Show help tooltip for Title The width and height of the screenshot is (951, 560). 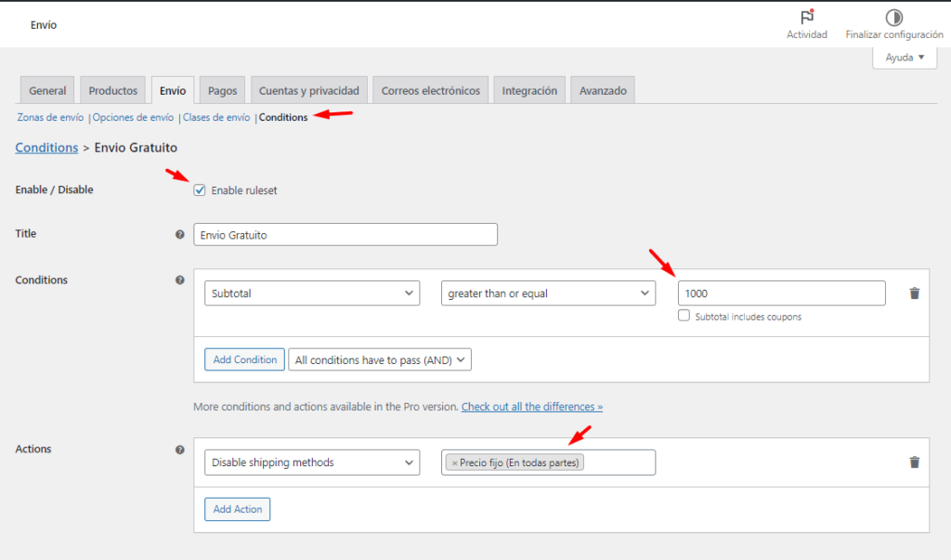click(179, 234)
